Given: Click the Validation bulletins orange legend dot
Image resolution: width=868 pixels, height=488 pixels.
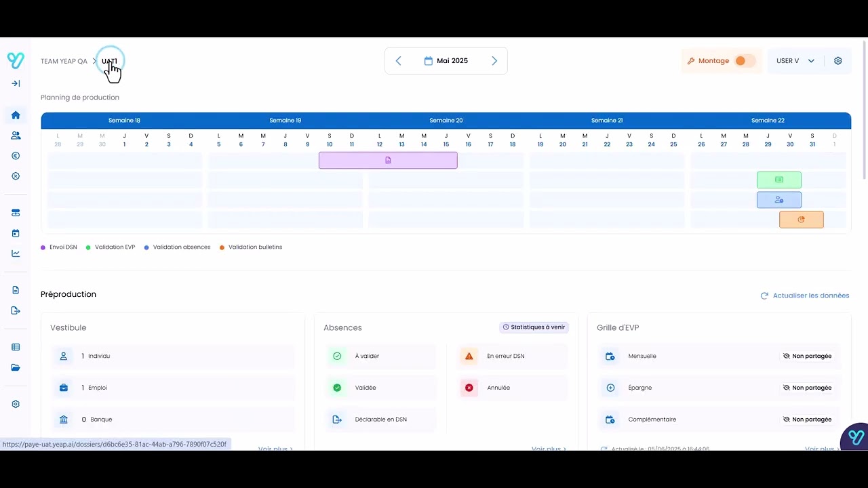Looking at the screenshot, I should click(222, 247).
